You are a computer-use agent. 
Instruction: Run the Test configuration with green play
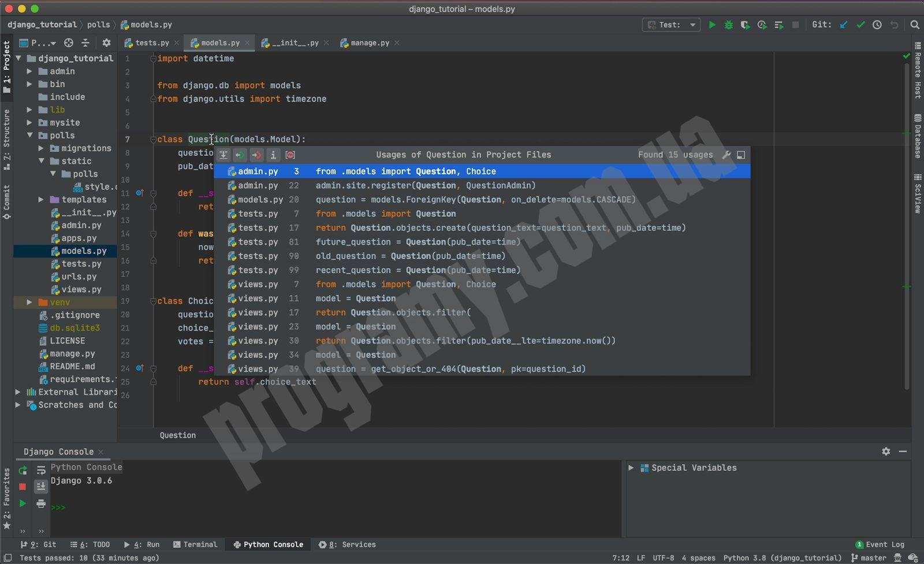(x=712, y=25)
